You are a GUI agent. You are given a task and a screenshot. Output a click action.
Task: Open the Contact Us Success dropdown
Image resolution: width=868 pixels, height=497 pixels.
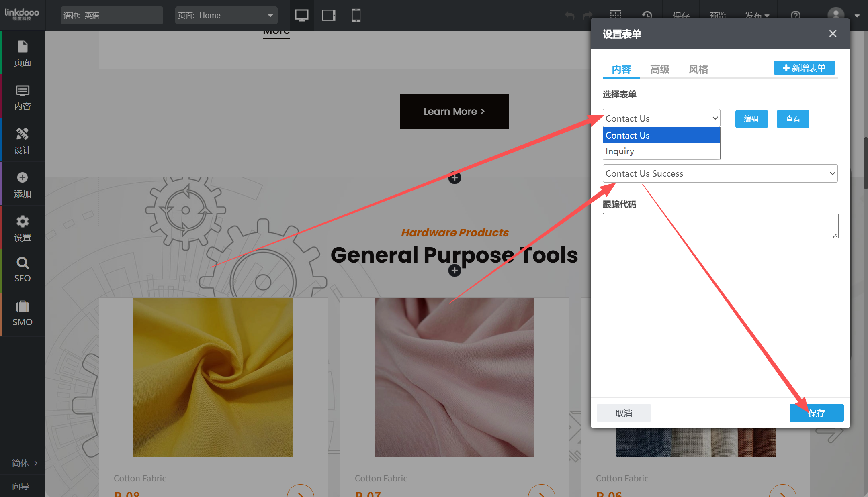(720, 173)
